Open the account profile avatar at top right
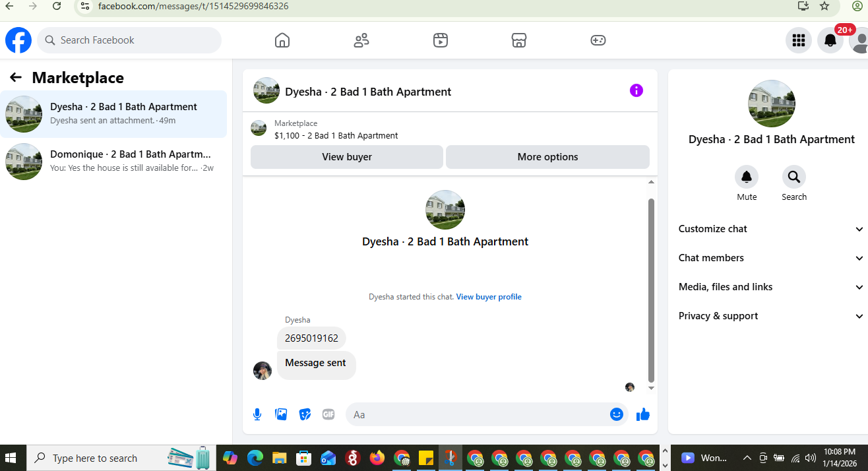This screenshot has height=471, width=868. click(859, 40)
